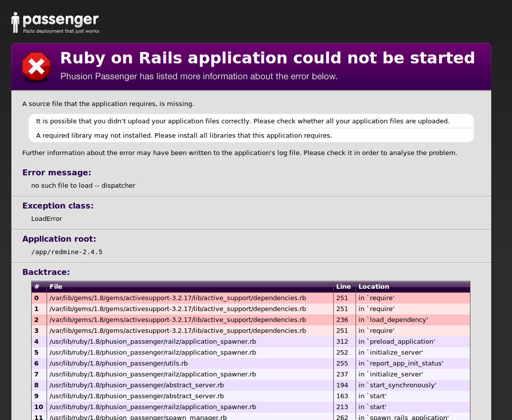Click the 'Backtrace:' heading
This screenshot has width=512, height=420.
[x=46, y=272]
